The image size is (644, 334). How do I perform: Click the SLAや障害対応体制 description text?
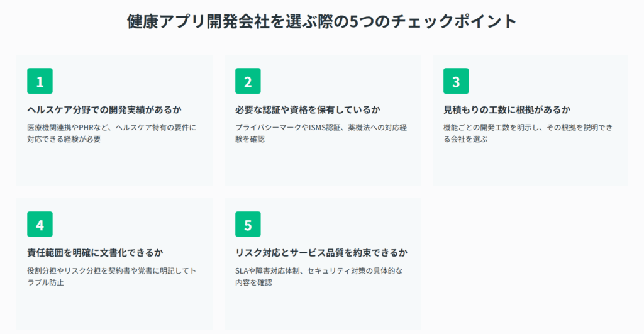click(319, 270)
